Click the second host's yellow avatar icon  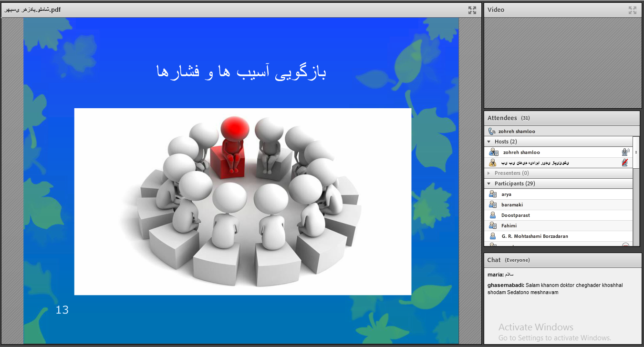pyautogui.click(x=493, y=163)
